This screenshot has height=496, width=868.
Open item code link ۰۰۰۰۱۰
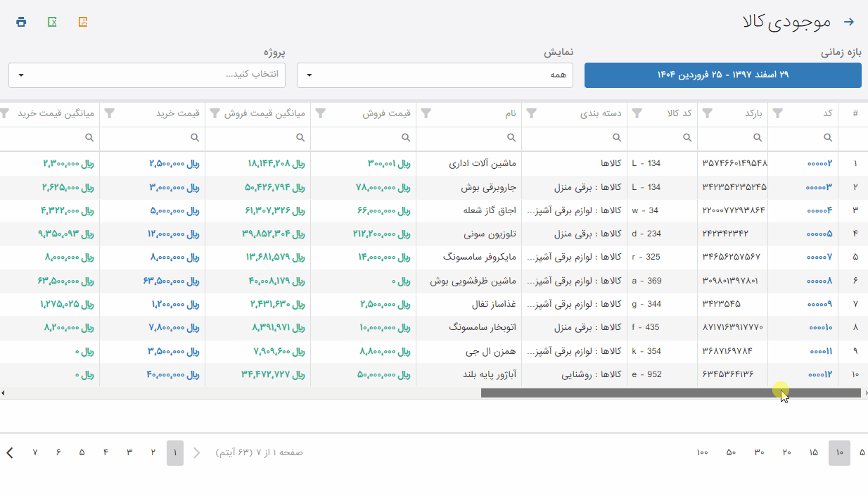(821, 327)
